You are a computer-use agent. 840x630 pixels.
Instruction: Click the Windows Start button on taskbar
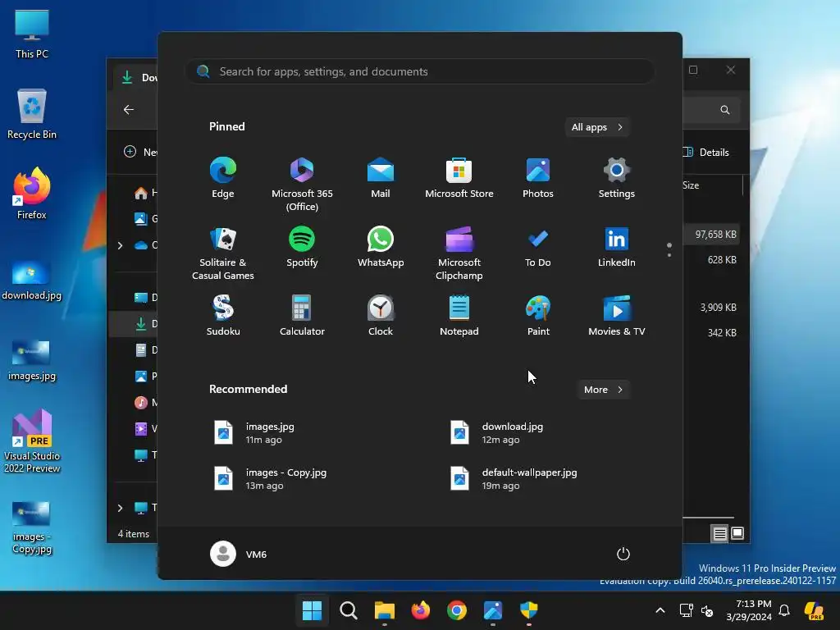tap(312, 610)
